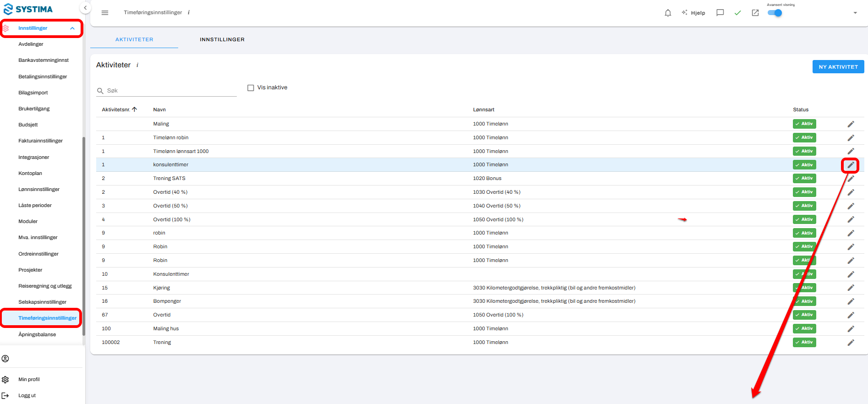Open Budsjett in the sidebar
This screenshot has width=868, height=404.
point(28,125)
